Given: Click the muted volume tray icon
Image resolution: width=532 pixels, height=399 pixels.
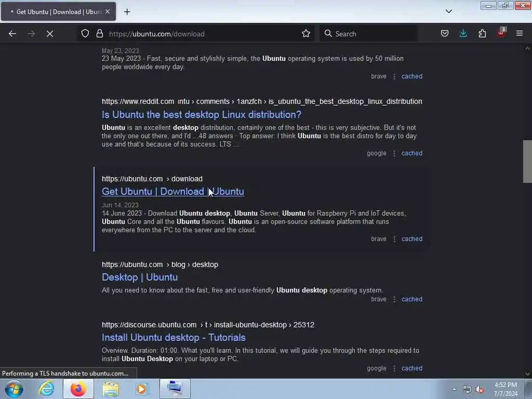Looking at the screenshot, I should (x=480, y=390).
